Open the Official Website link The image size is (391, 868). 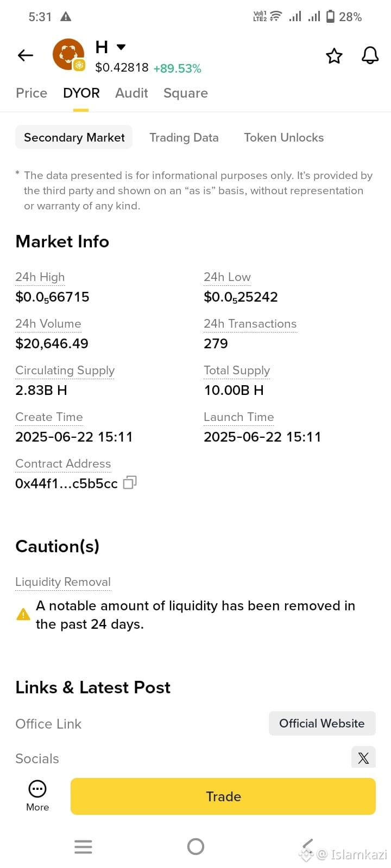pos(322,724)
